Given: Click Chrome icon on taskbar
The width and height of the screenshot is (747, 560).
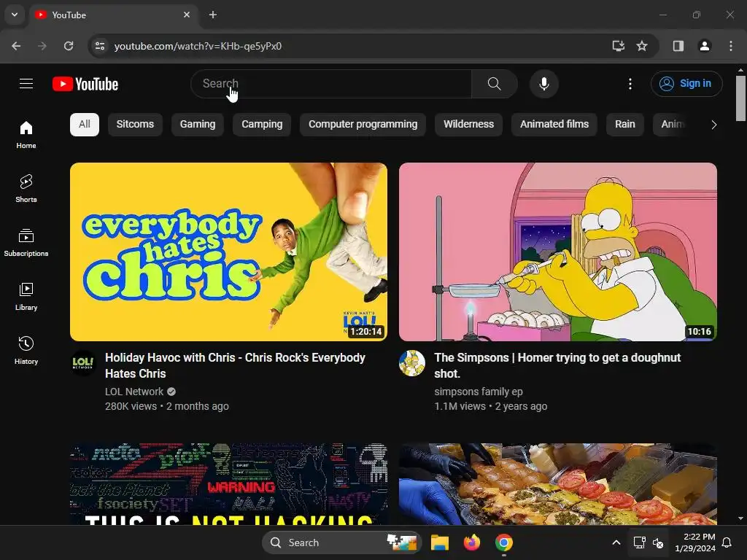Looking at the screenshot, I should (503, 542).
